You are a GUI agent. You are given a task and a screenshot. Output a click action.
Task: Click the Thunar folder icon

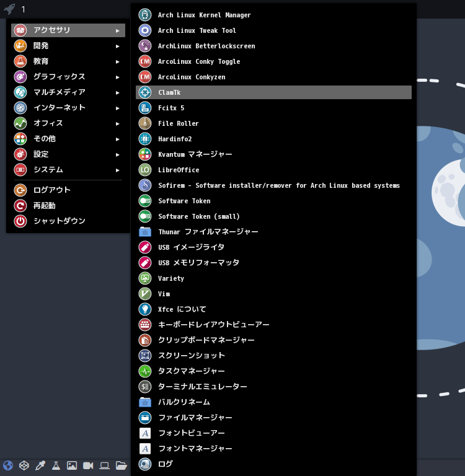[144, 232]
